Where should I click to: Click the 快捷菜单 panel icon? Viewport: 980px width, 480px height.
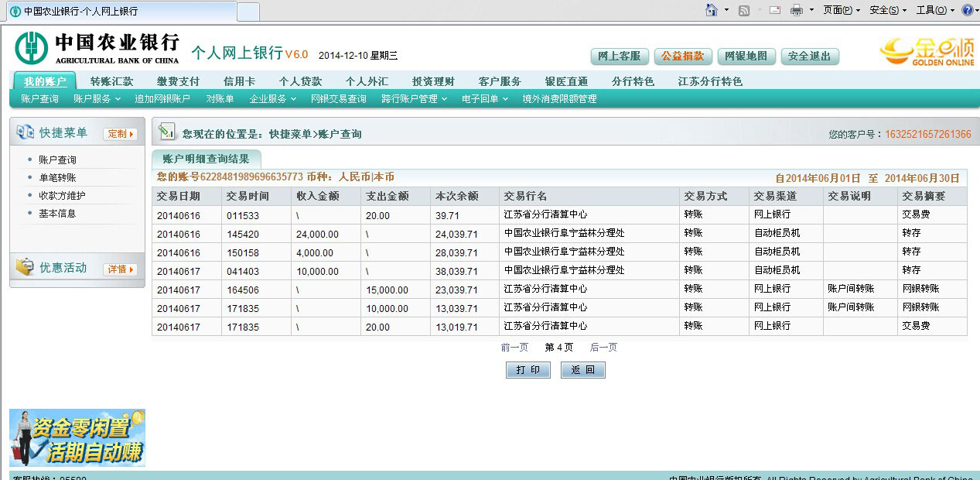pyautogui.click(x=25, y=132)
